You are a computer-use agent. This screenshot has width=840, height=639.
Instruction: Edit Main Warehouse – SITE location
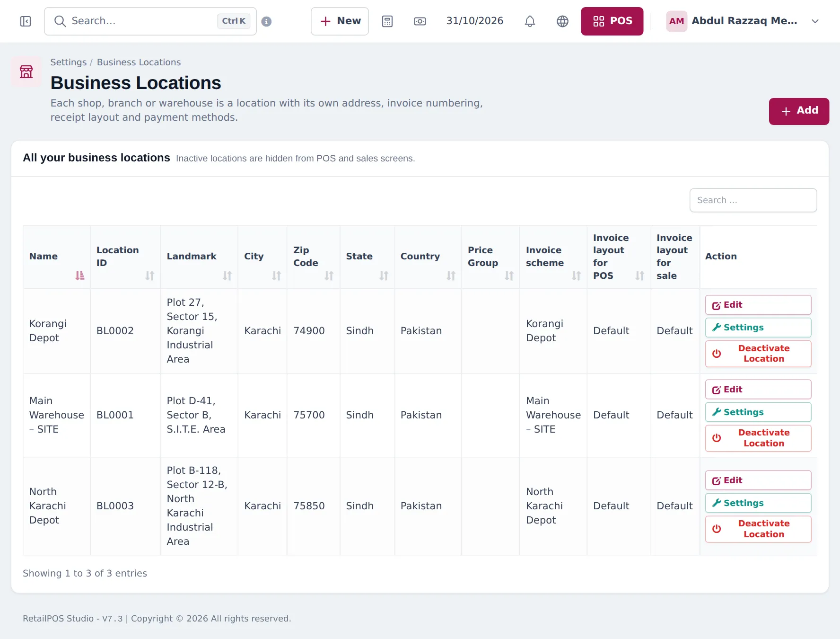click(758, 389)
